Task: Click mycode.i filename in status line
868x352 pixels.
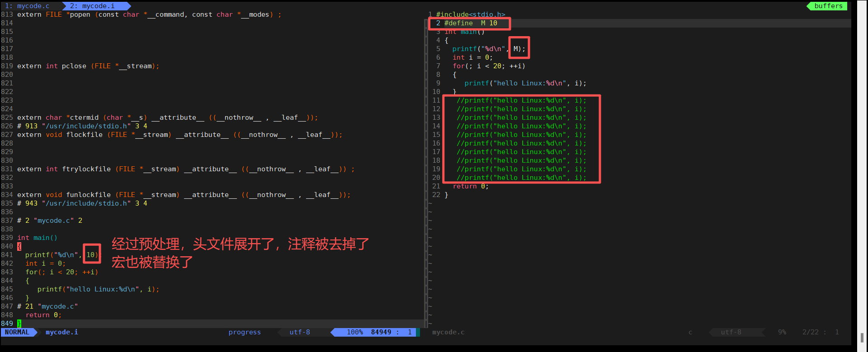Action: pyautogui.click(x=62, y=332)
